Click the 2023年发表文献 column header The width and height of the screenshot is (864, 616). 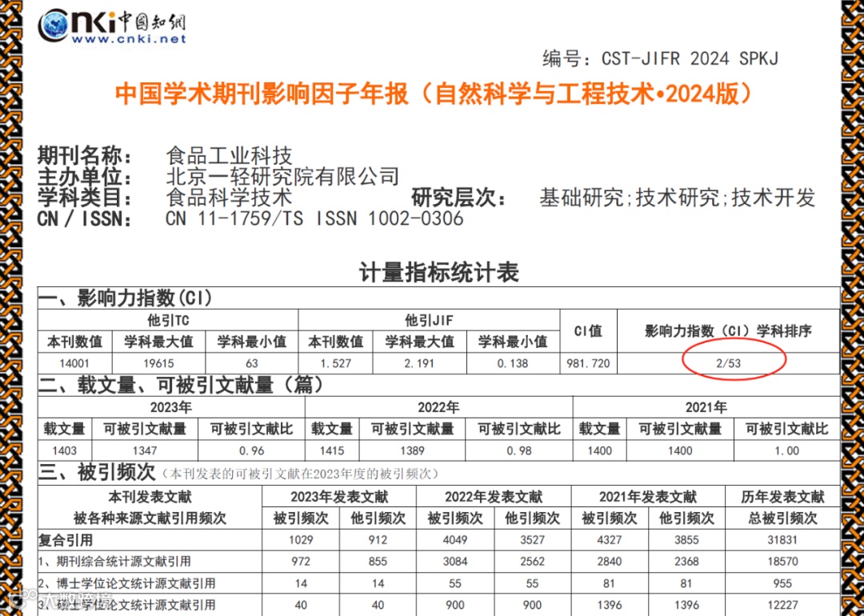click(x=339, y=497)
